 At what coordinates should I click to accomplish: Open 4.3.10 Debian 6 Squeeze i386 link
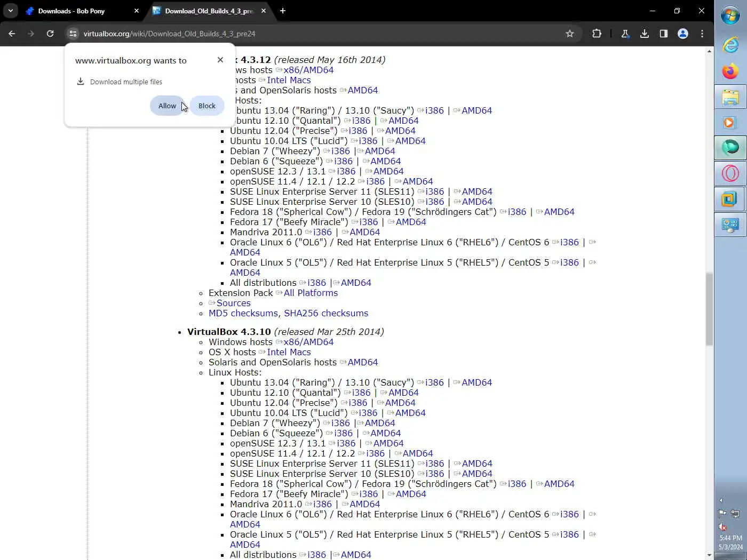[344, 433]
